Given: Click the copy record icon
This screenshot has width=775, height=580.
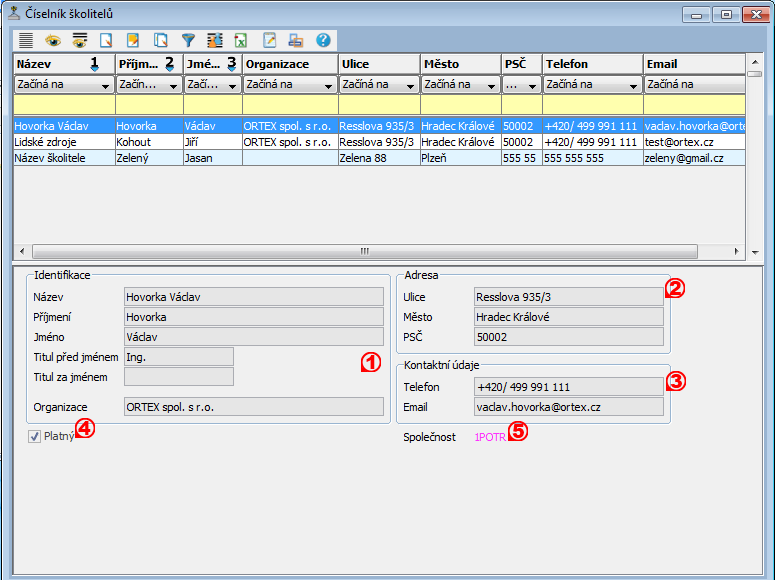Looking at the screenshot, I should pos(160,41).
